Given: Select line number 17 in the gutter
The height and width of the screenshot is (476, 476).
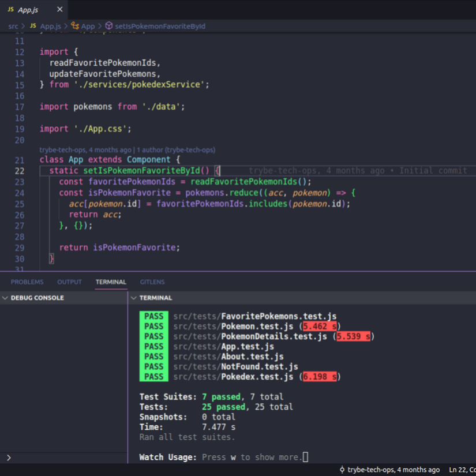Looking at the screenshot, I should coord(20,107).
